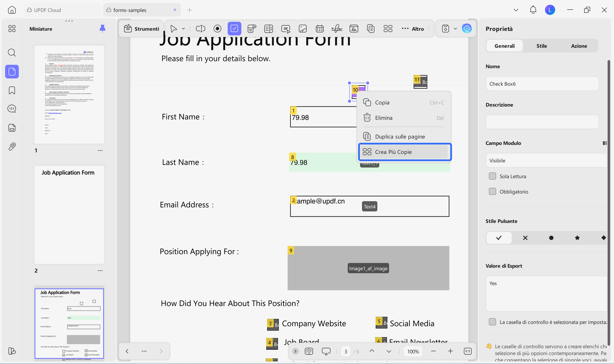Click the create multiple copies toolbar icon
Screen dimensions: 614x364
[388, 29]
